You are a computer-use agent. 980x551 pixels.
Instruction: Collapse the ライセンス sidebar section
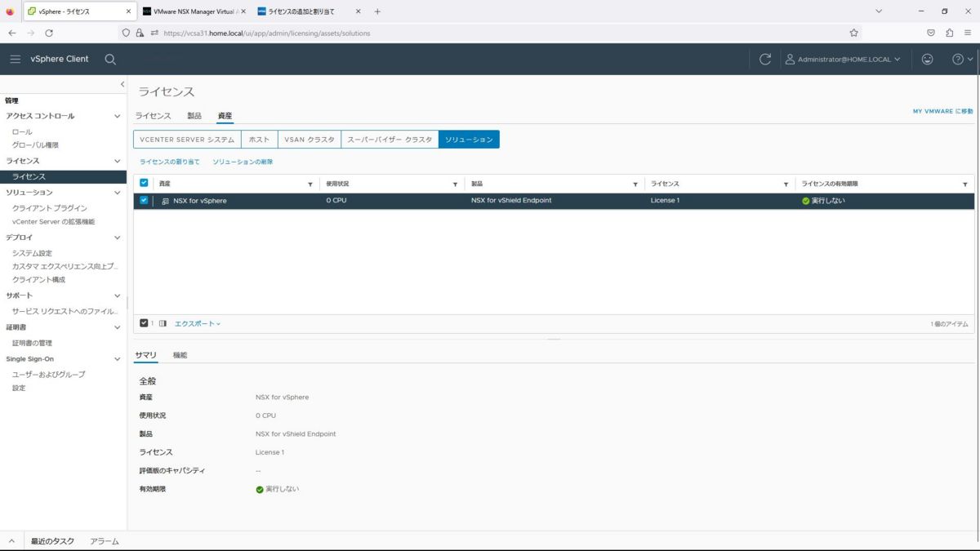click(117, 161)
